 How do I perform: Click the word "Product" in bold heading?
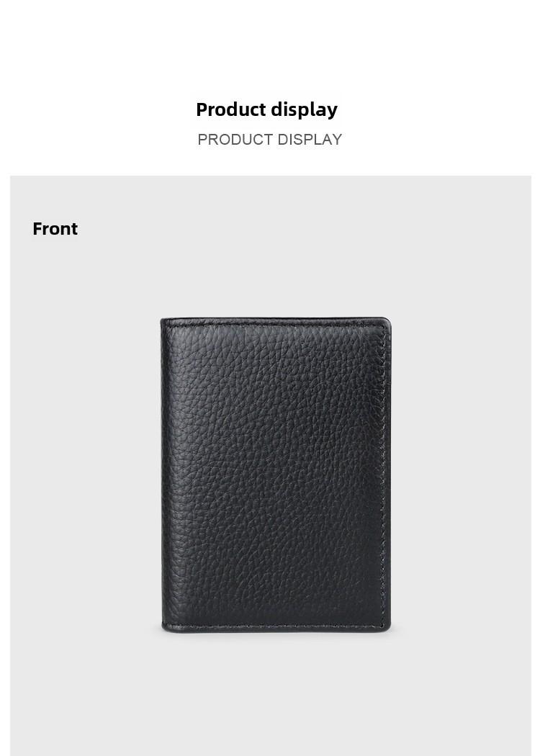point(231,109)
